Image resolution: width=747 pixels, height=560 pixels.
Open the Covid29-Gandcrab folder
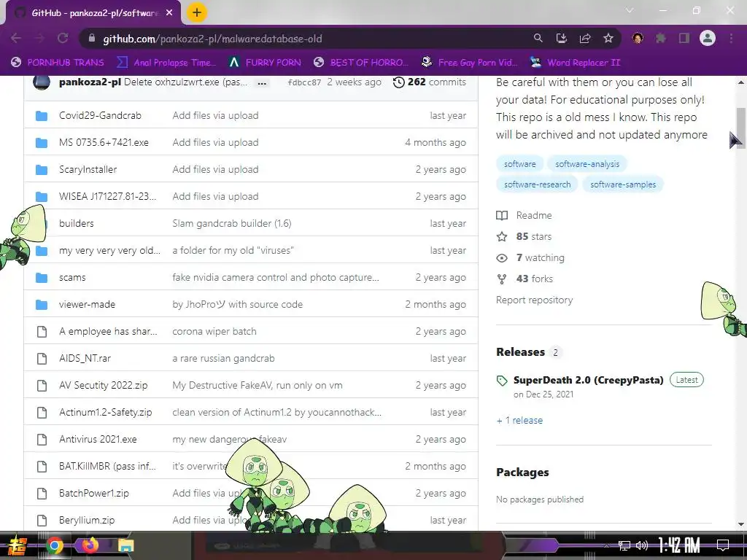click(100, 115)
